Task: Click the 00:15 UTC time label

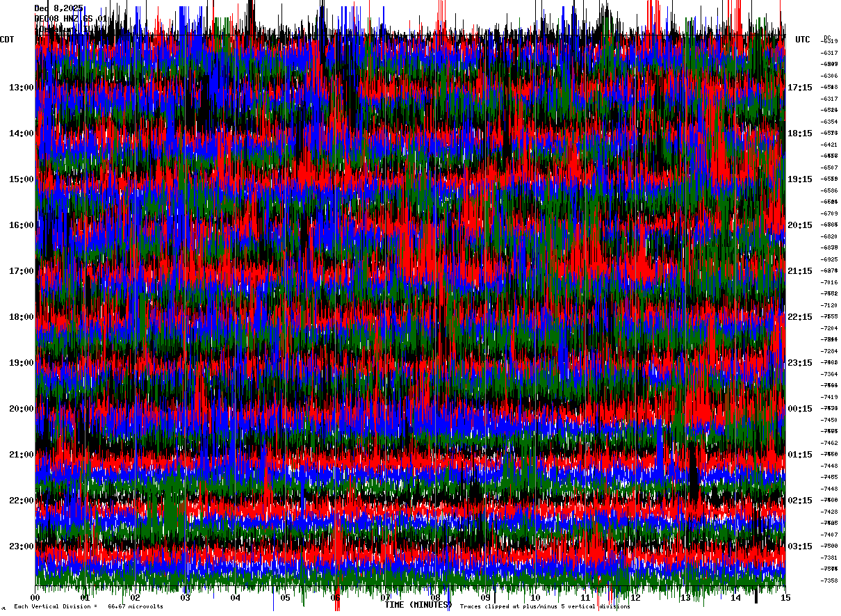Action: pyautogui.click(x=800, y=409)
